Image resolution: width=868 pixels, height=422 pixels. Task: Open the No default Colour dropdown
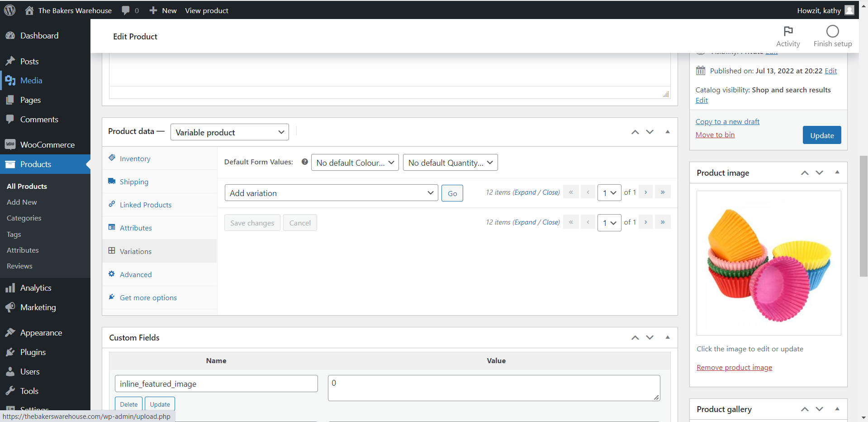click(355, 163)
